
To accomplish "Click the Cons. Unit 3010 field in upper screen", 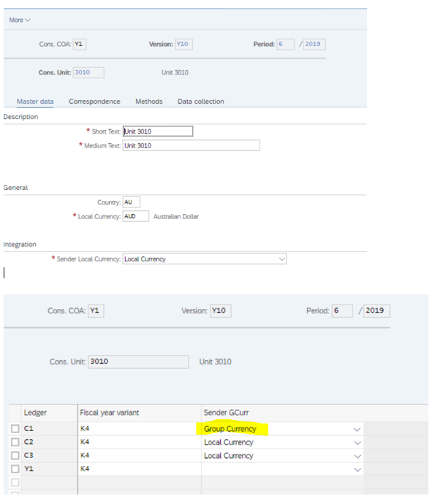I will click(88, 72).
